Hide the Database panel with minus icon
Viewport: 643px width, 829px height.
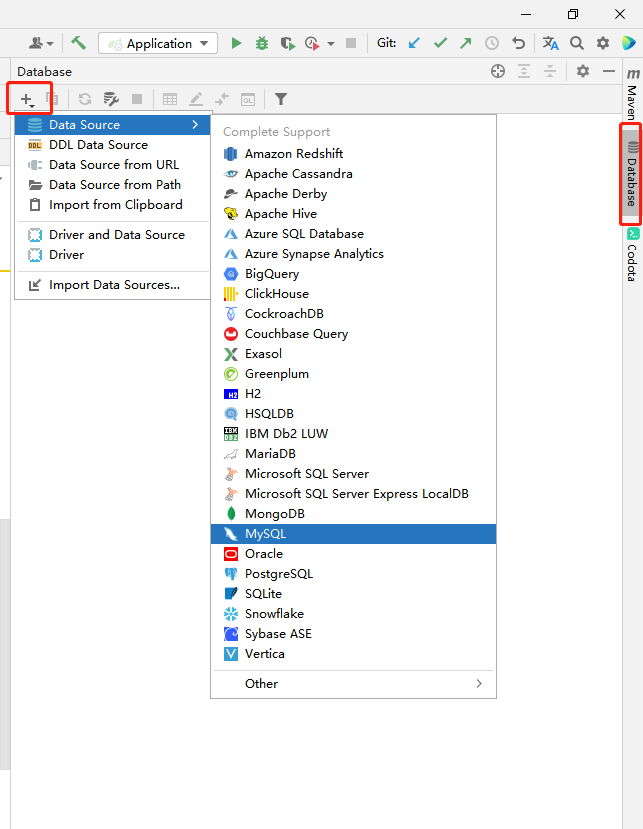click(609, 71)
